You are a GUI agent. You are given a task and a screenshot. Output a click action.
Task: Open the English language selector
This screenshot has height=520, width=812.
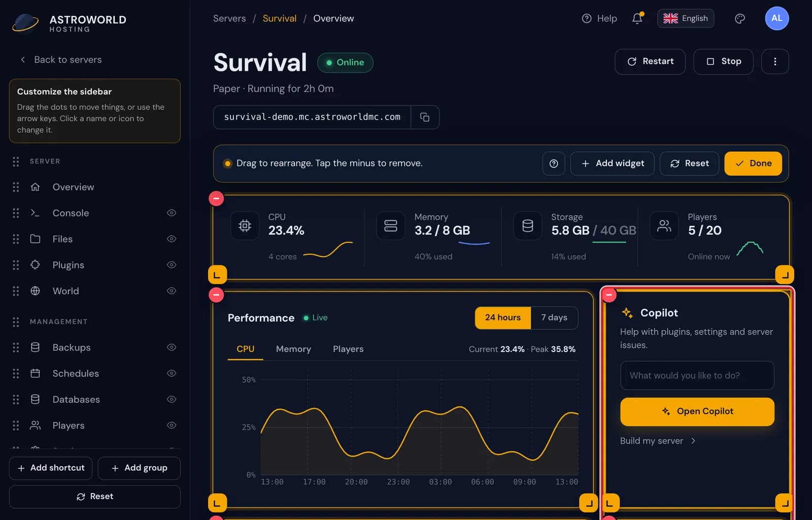click(686, 18)
